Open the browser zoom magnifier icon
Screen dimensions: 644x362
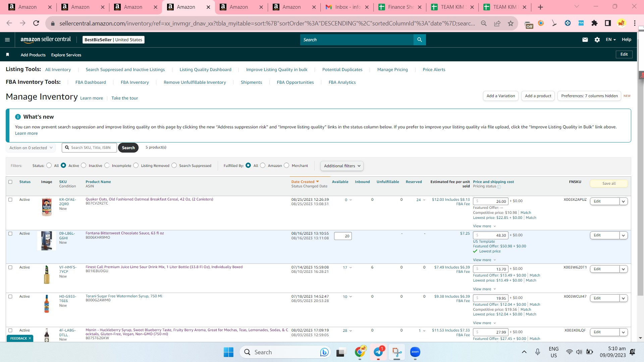coord(484,23)
